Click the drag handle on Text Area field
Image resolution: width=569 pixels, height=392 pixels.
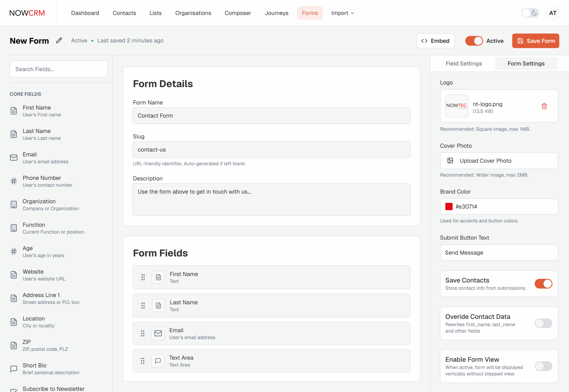pos(143,361)
